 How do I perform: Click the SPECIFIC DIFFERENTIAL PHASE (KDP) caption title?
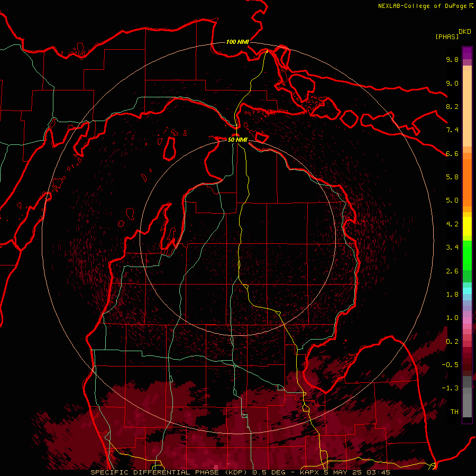168,472
